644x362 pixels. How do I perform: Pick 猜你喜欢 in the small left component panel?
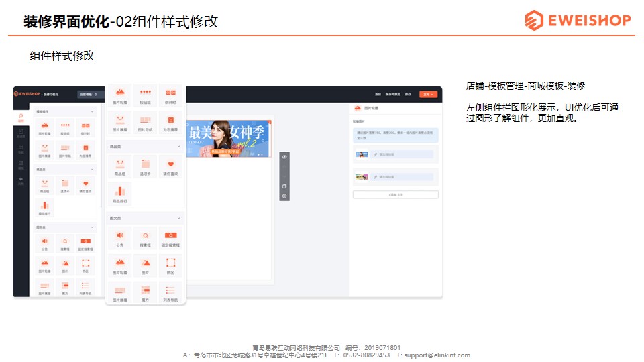(85, 186)
